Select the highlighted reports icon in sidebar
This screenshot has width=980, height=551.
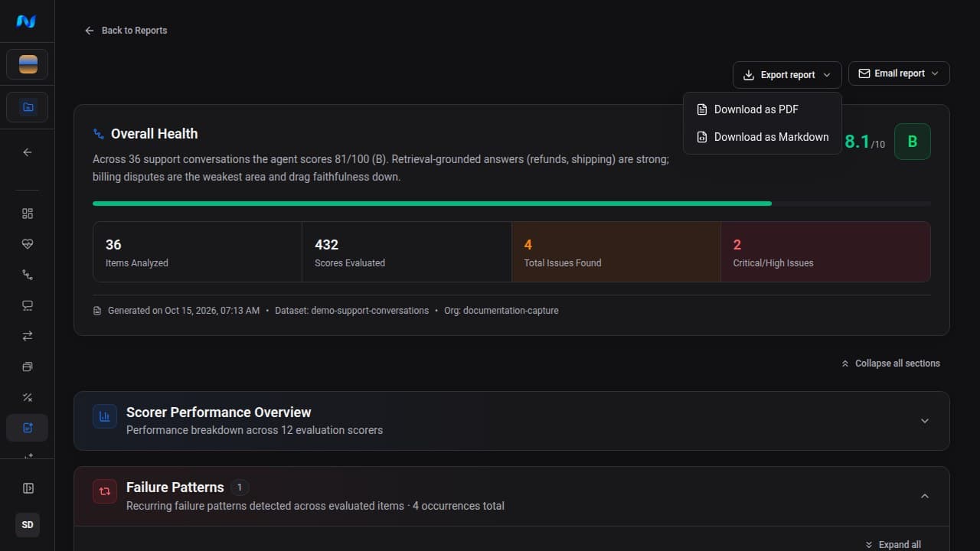(x=28, y=428)
